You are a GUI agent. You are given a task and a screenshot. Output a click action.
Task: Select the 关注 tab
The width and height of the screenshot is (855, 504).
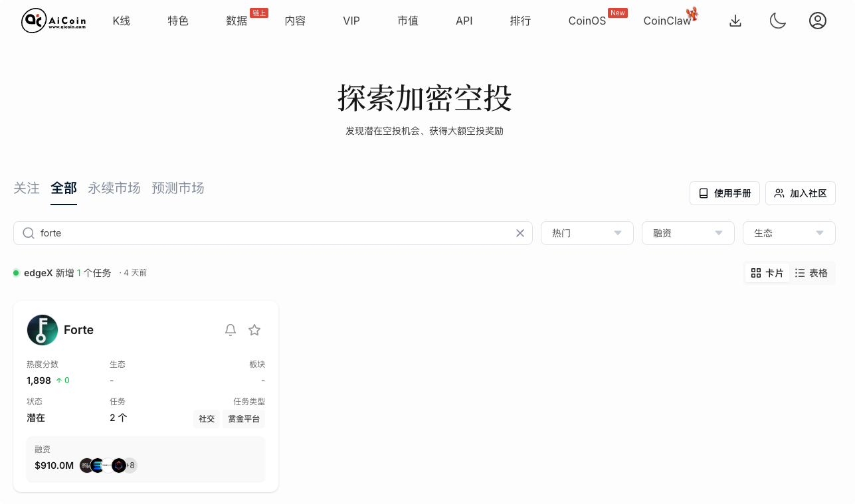click(26, 188)
